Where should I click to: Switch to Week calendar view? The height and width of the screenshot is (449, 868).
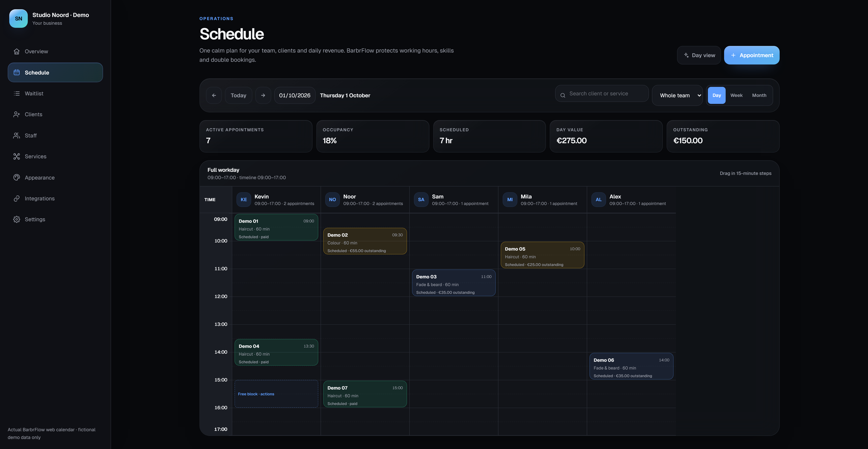[x=736, y=95]
